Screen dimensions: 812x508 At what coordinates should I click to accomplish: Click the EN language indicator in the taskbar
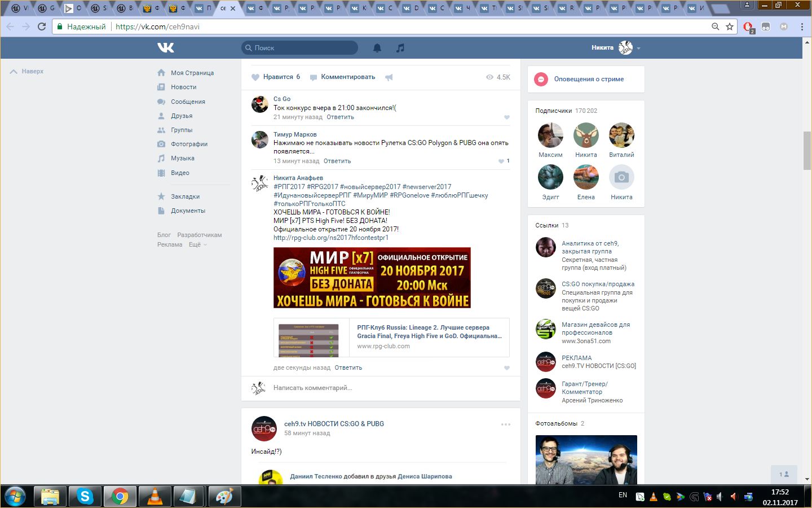623,496
